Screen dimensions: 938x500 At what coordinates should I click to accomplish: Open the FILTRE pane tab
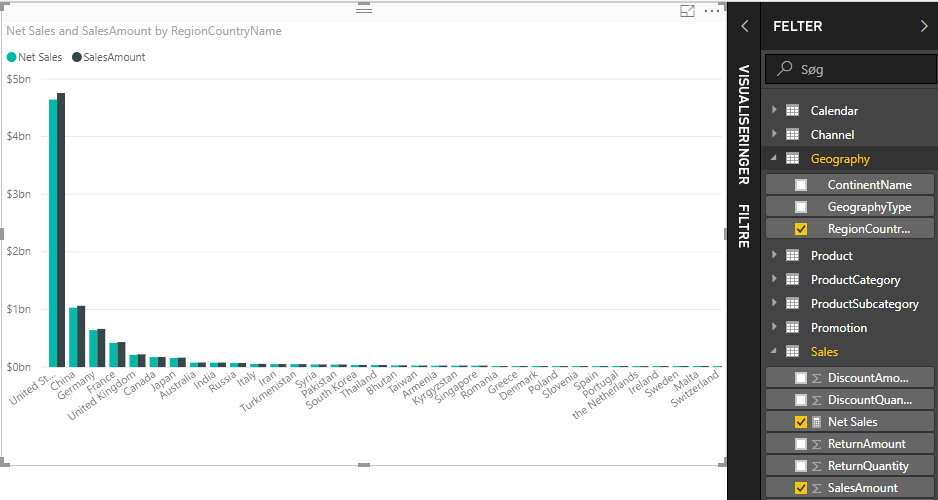[743, 226]
